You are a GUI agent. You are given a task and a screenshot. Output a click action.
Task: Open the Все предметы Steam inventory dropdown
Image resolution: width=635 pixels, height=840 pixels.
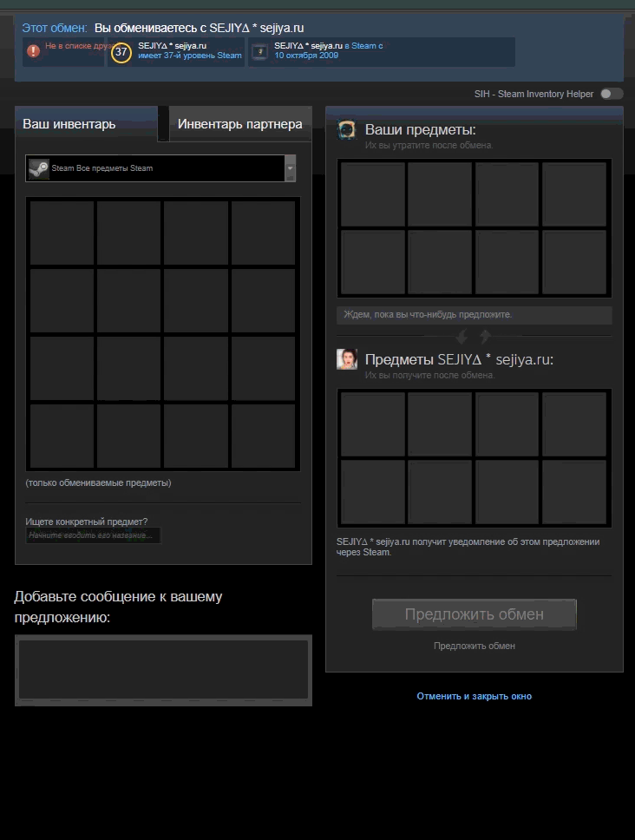pyautogui.click(x=160, y=168)
